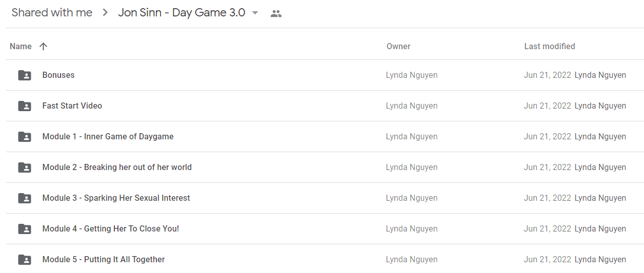Image resolution: width=644 pixels, height=273 pixels.
Task: Select Module 4 - Getting Her To Close You!
Action: pos(325,229)
